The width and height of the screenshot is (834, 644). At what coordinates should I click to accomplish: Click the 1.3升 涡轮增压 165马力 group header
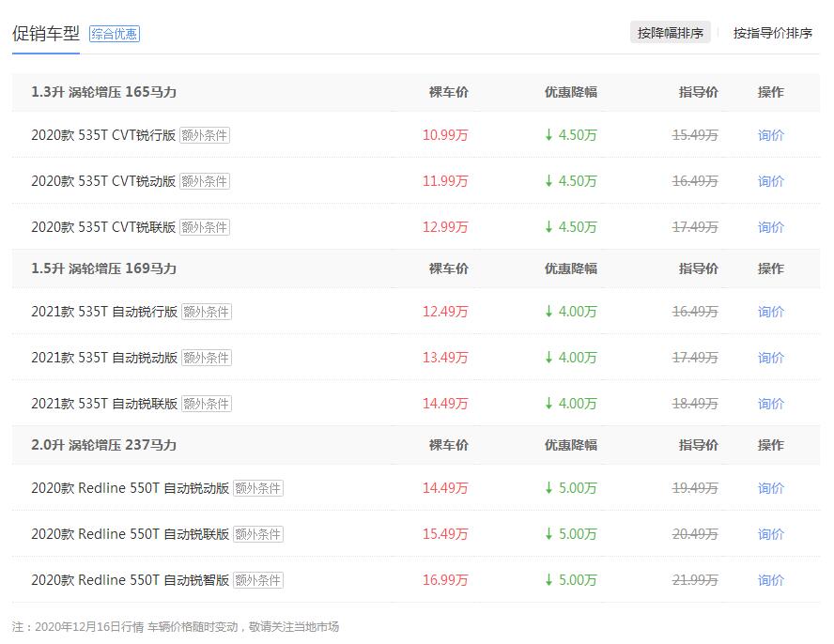tap(103, 92)
